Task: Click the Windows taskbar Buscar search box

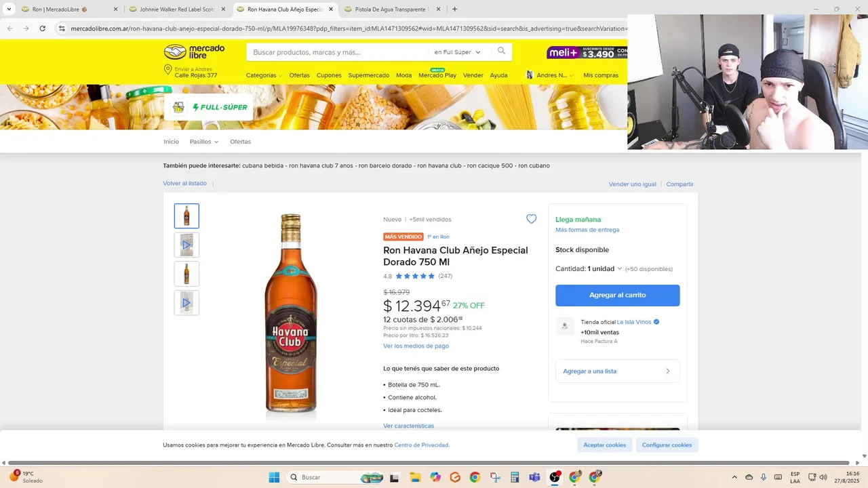Action: [336, 477]
